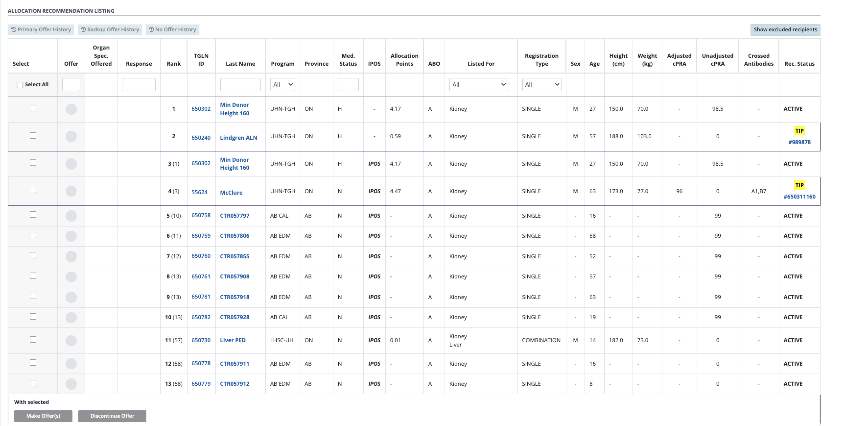Select the Offer radio button for rank 1
868x426 pixels.
point(71,109)
